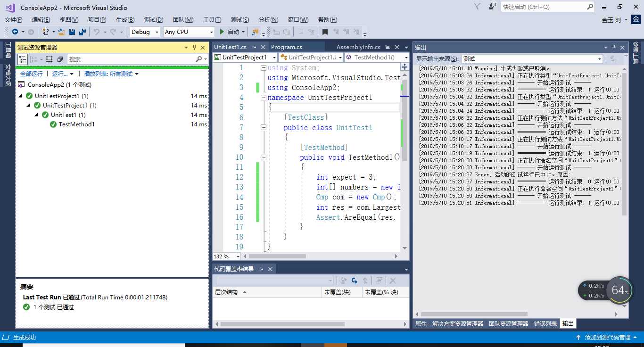This screenshot has height=347, width=644.
Task: Click the Test Explorer group-by icon
Action: click(33, 59)
